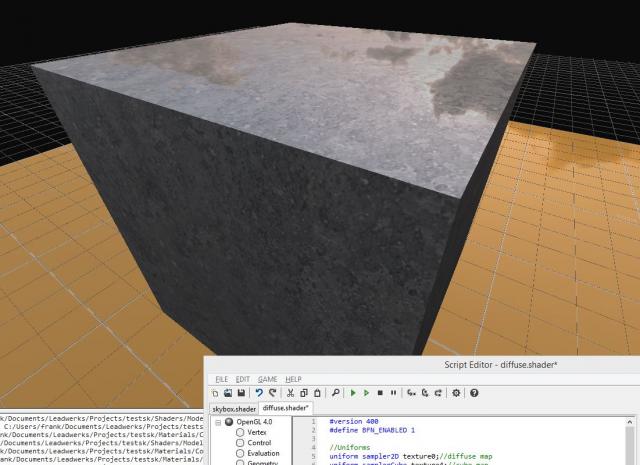The height and width of the screenshot is (465, 640).
Task: Open settings gear icon in Script Editor
Action: point(456,393)
